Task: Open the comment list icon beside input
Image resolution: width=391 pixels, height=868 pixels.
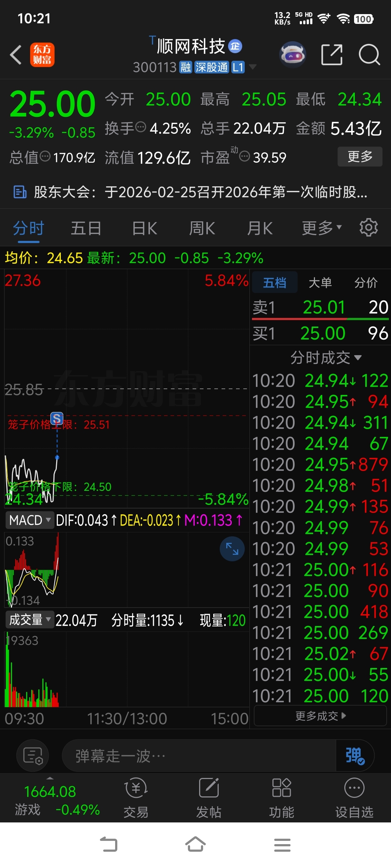Action: [x=33, y=756]
